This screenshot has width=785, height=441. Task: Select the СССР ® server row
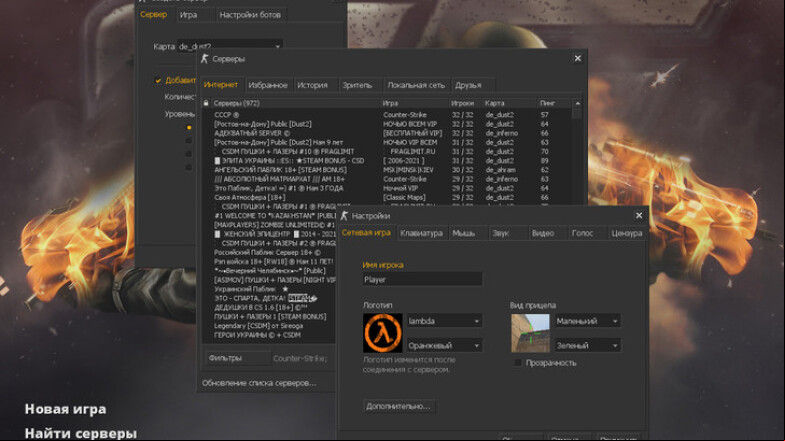click(387, 115)
